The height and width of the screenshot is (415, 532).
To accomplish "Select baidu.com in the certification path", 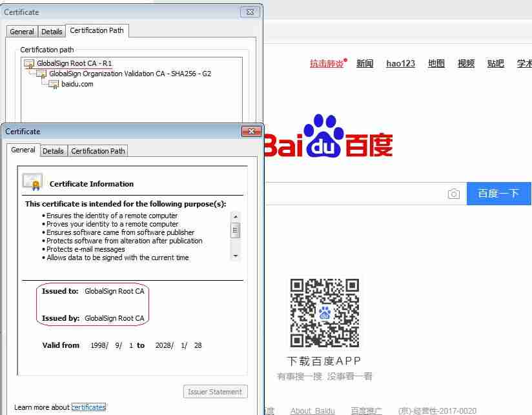I will [77, 84].
